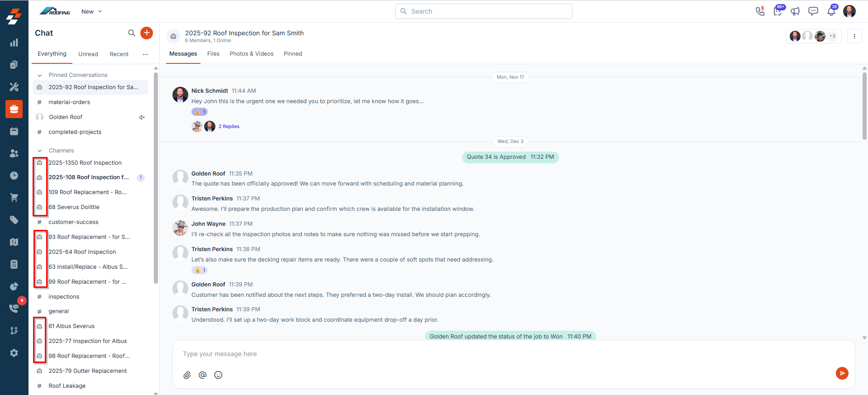868x395 pixels.
Task: Click the messages pane vertical scrollbar
Action: pos(864,106)
